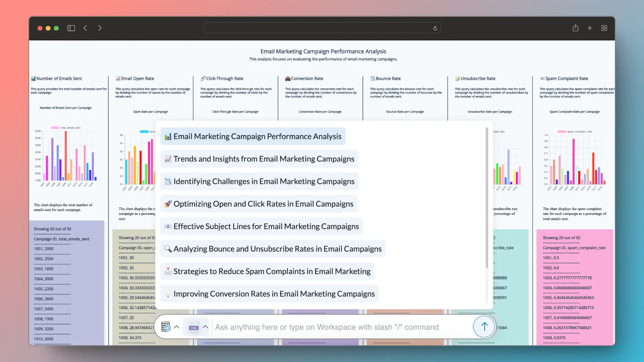
Task: Open Optimizing Open and Click Rates in Email Campaigns
Action: [259, 203]
